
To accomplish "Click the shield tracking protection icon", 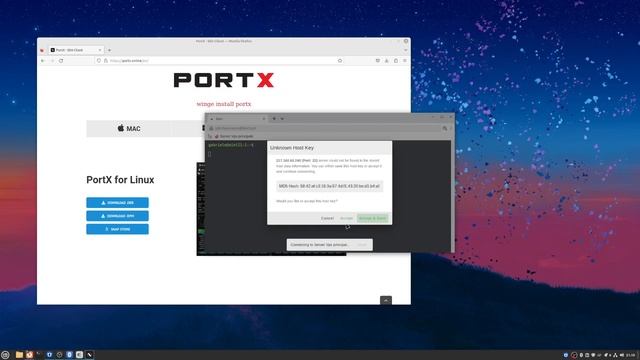I will pyautogui.click(x=99, y=60).
